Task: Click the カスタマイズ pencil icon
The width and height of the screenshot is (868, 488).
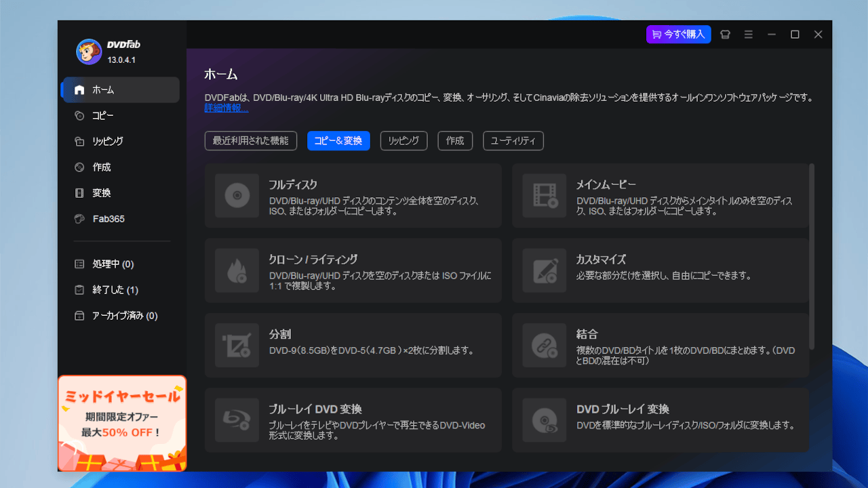Action: [x=545, y=270]
